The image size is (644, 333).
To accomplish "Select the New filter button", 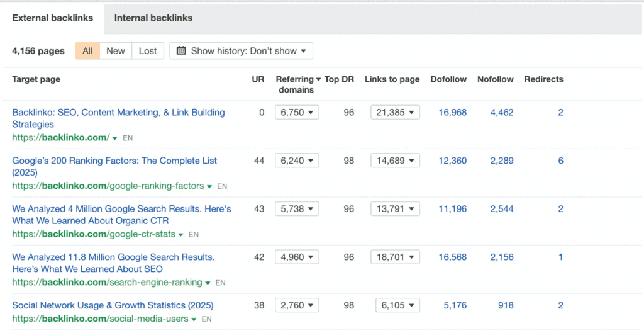I will tap(116, 51).
